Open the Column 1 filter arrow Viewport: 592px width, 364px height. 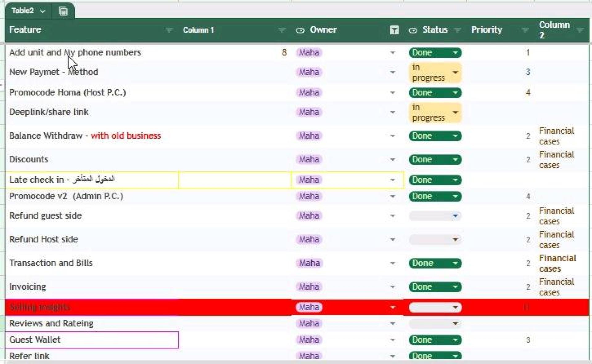pos(282,30)
